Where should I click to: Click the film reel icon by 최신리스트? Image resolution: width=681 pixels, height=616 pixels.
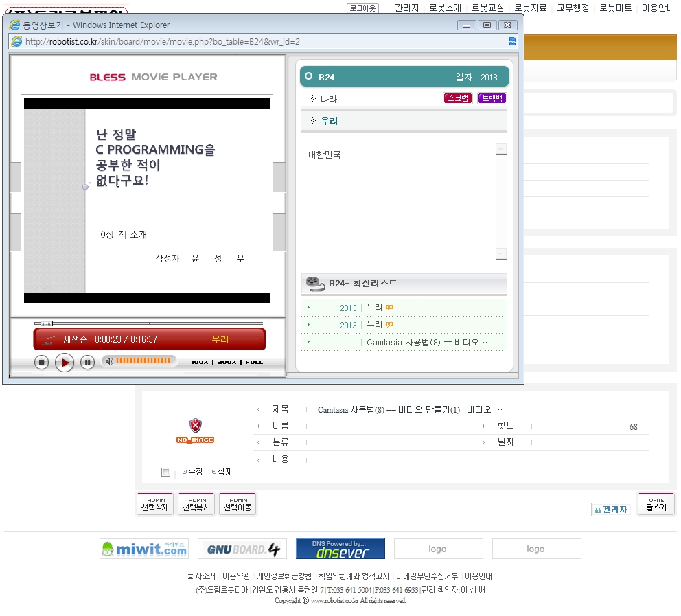[315, 283]
